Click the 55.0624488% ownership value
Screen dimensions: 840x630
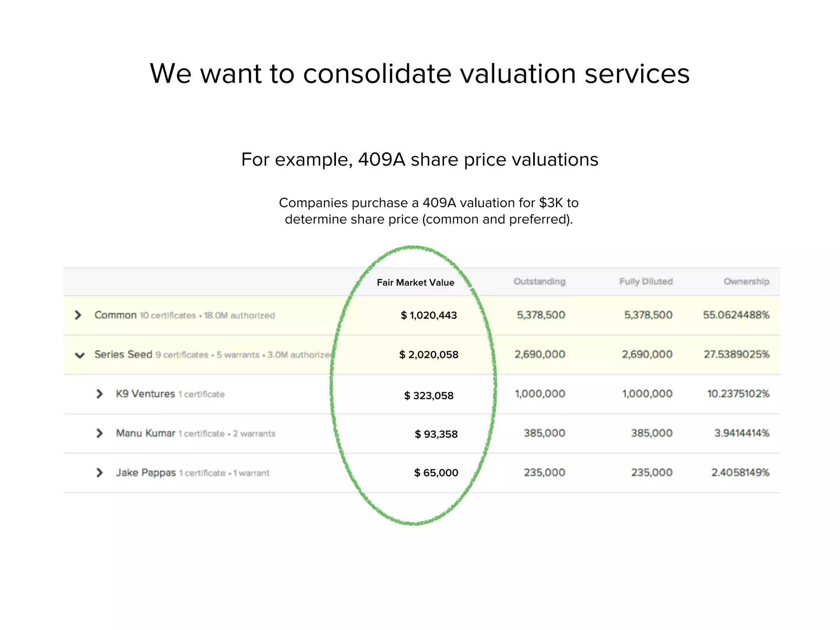(x=736, y=315)
